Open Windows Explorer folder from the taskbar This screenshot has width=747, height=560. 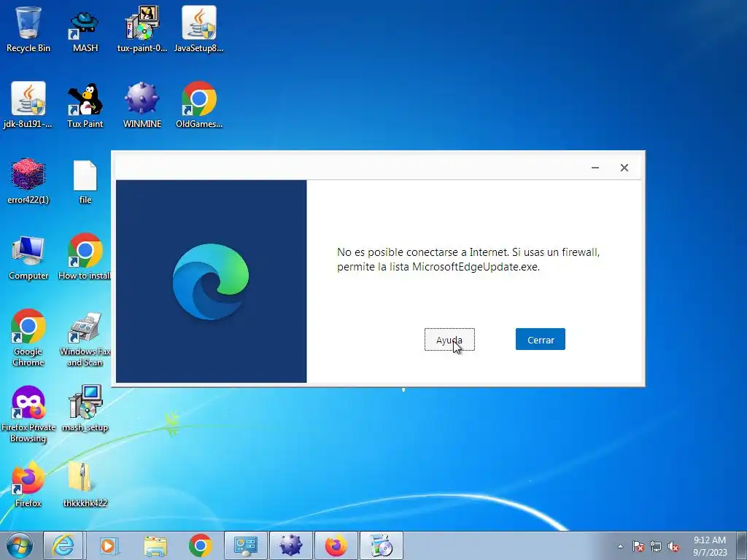(x=155, y=545)
